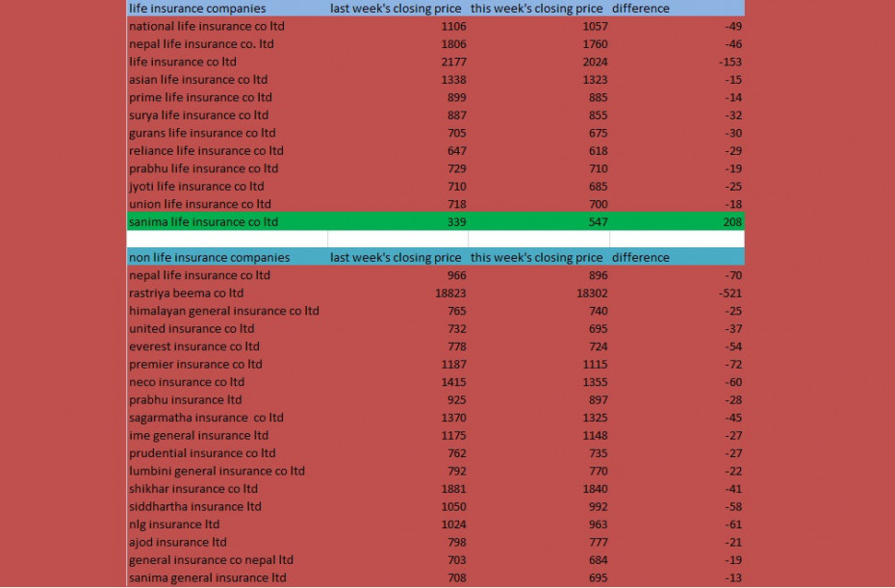Click 'rastriya beema co ltd' name cell
The width and height of the screenshot is (895, 588).
[226, 293]
